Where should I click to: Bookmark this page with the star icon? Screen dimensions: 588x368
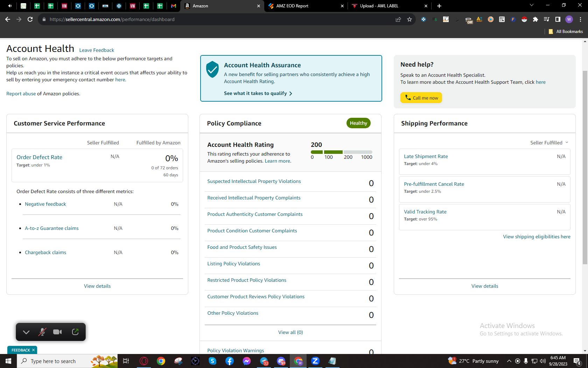(x=409, y=19)
